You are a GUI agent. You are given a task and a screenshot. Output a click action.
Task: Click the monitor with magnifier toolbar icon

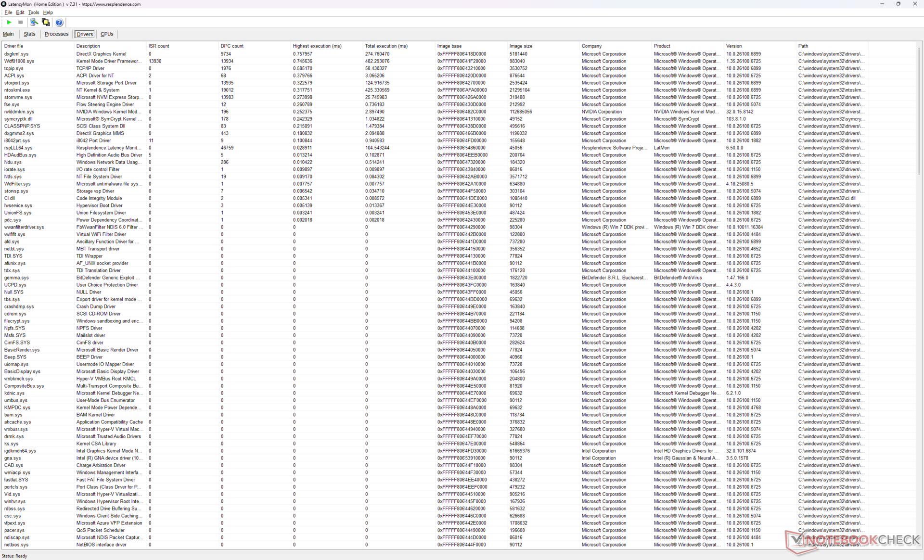(x=34, y=22)
